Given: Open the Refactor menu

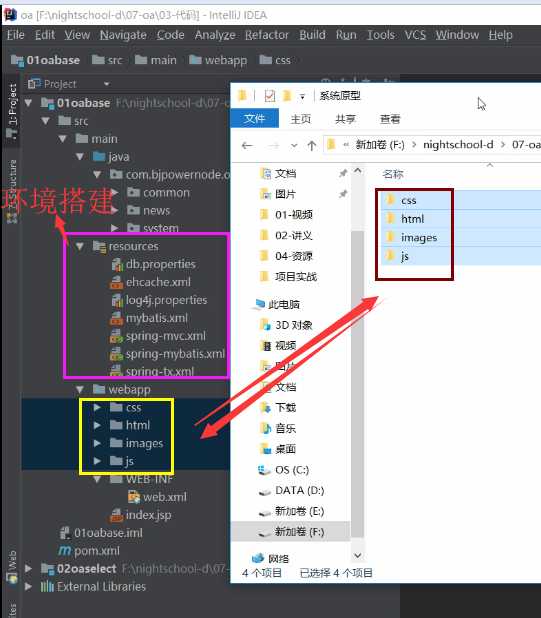Looking at the screenshot, I should 267,35.
